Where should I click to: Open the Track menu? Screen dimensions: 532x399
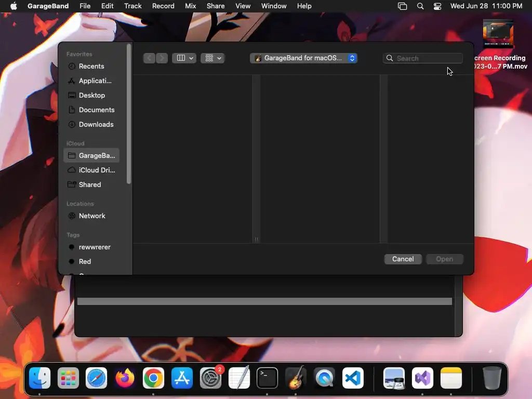click(132, 6)
